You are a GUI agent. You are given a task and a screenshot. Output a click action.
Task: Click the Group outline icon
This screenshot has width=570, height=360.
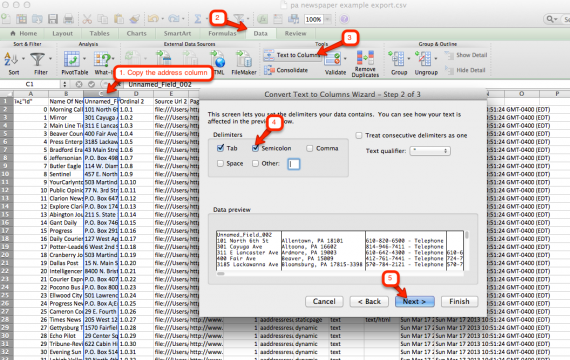(x=396, y=59)
